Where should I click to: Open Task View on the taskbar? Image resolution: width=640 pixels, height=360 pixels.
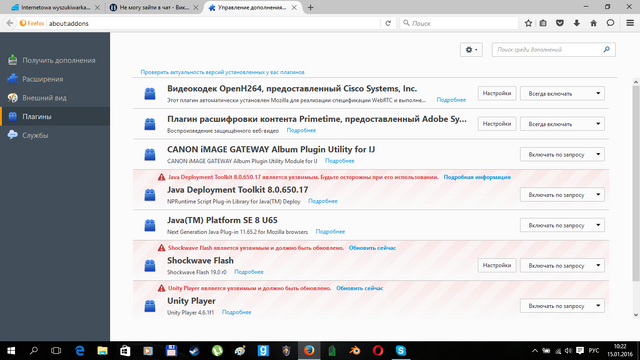click(56, 351)
